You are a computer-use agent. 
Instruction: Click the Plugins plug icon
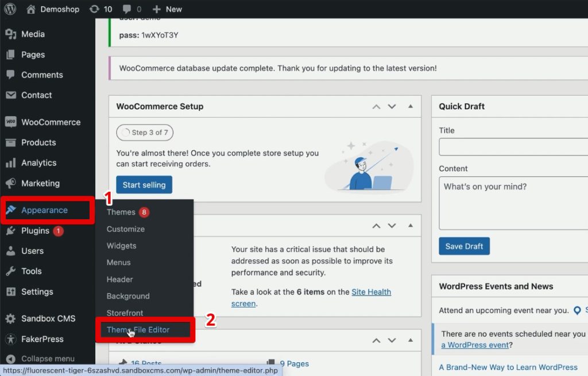(x=11, y=231)
